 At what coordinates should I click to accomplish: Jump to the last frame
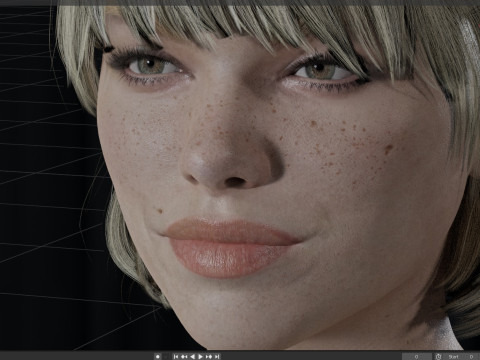(x=217, y=357)
